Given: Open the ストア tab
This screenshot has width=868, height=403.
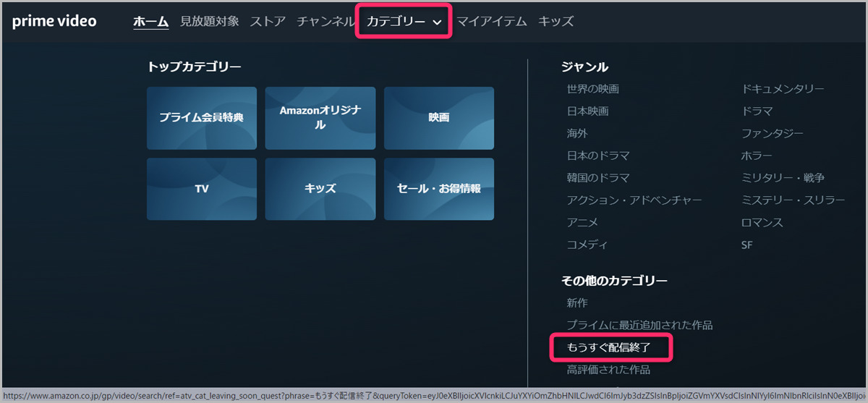Looking at the screenshot, I should [x=268, y=21].
